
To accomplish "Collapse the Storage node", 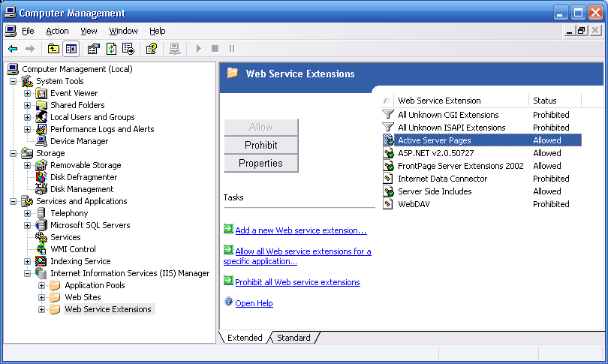I will pyautogui.click(x=14, y=154).
